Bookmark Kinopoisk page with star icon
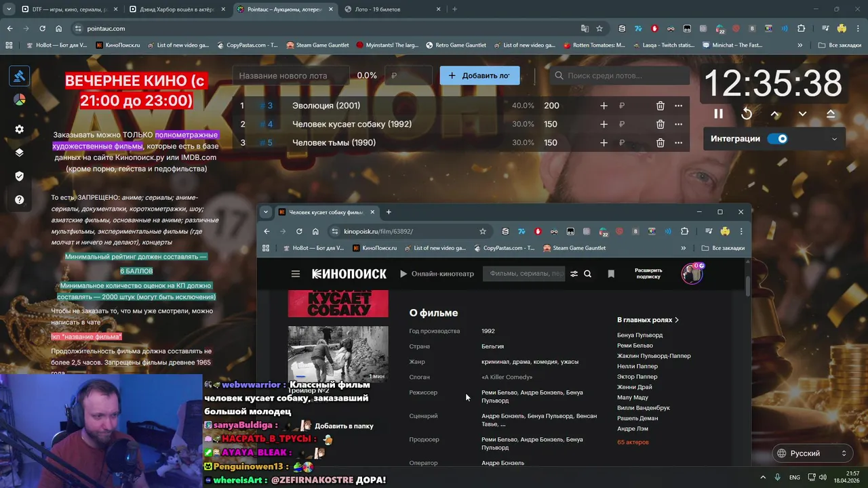 click(483, 231)
